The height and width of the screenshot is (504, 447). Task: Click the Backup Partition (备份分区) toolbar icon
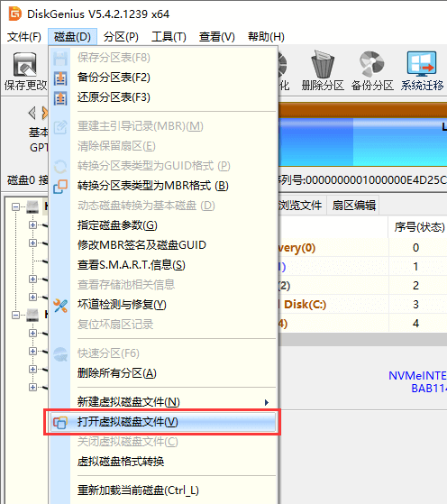(x=372, y=64)
